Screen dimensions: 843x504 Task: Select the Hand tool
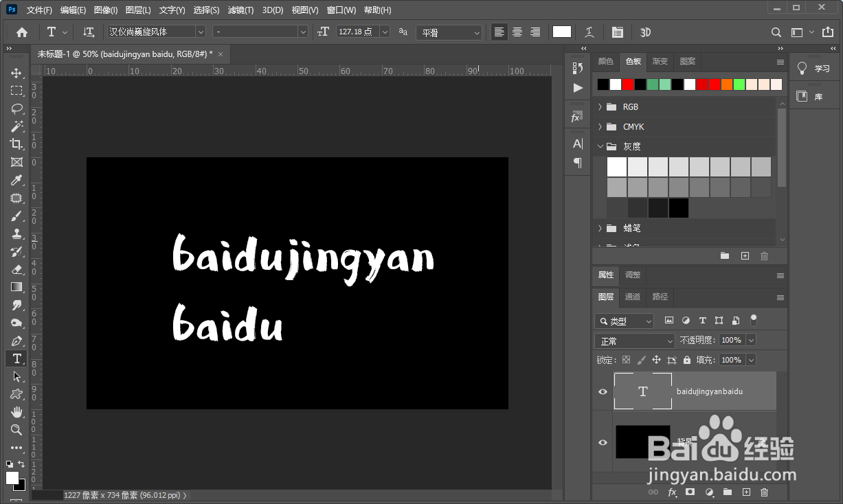click(16, 412)
